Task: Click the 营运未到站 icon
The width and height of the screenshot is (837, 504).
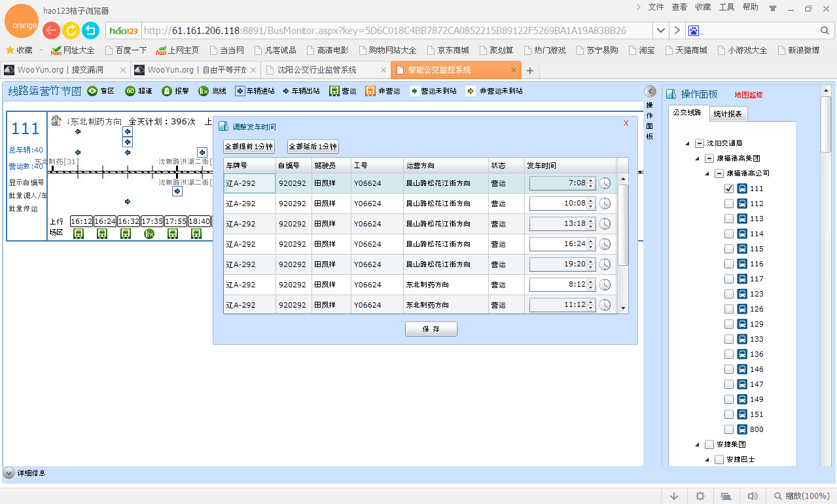Action: 414,91
